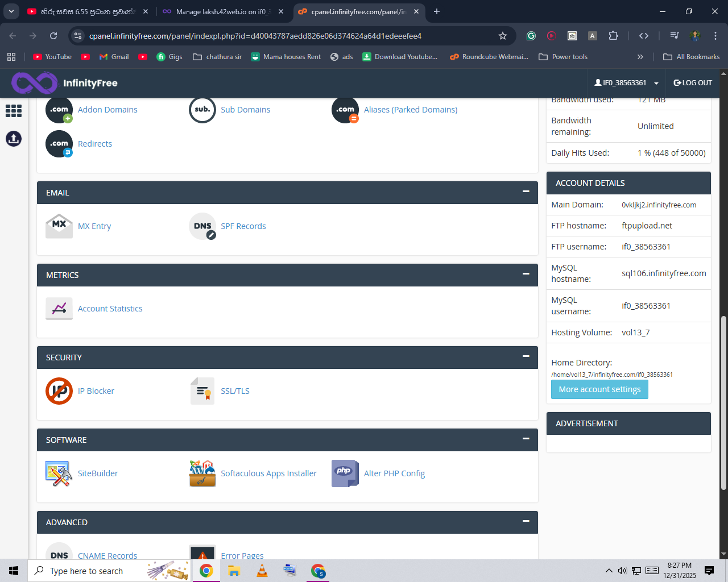The width and height of the screenshot is (728, 582).
Task: Click the home directory path text
Action: (x=612, y=375)
